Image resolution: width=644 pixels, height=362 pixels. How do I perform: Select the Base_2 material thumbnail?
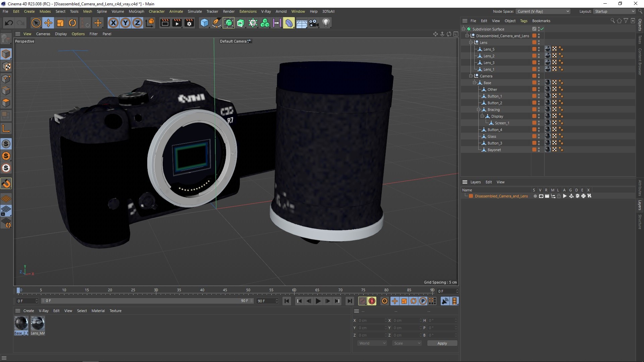21,325
